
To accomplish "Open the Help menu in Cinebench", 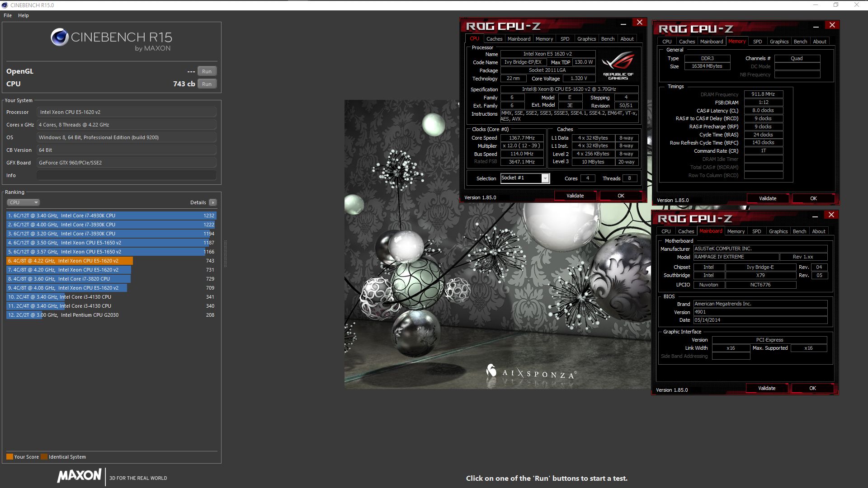I will pyautogui.click(x=24, y=15).
